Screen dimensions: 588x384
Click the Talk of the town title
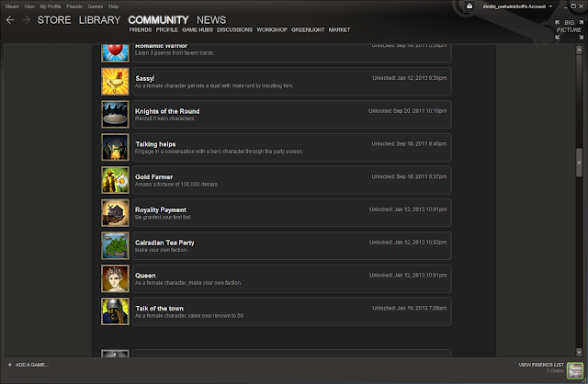[159, 309]
